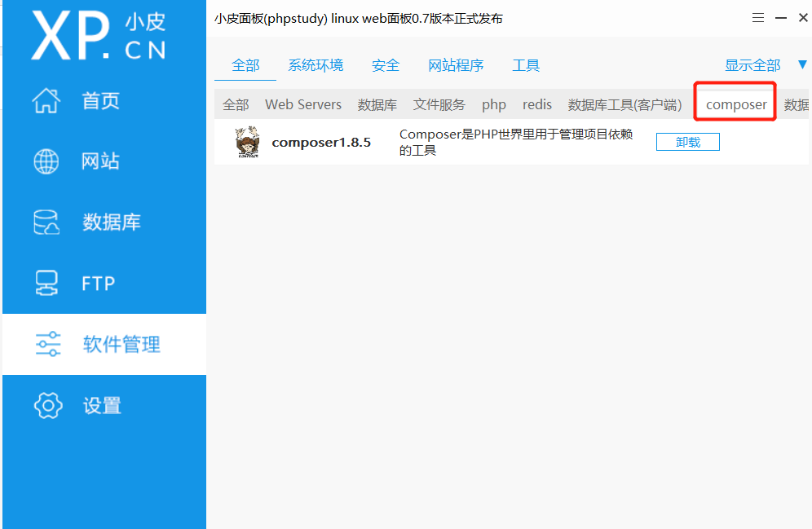Open the FTP management panel
This screenshot has width=812, height=529.
pyautogui.click(x=99, y=282)
